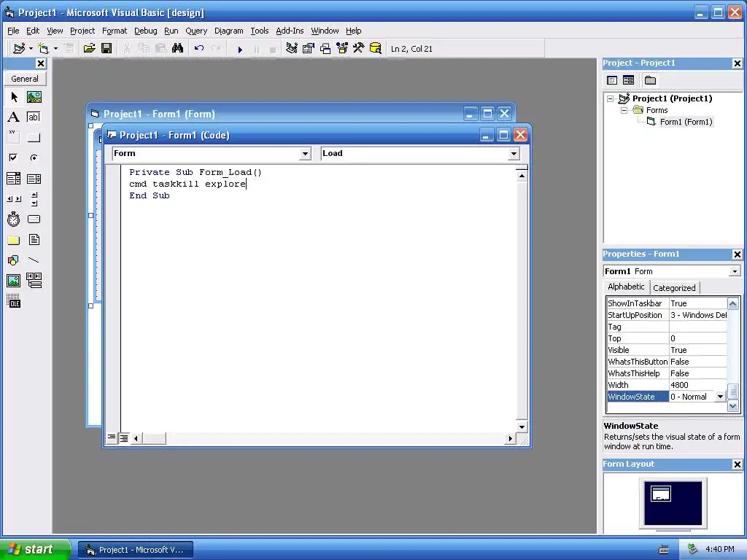Select the ComboBox control tool
747x560 pixels.
tap(14, 179)
